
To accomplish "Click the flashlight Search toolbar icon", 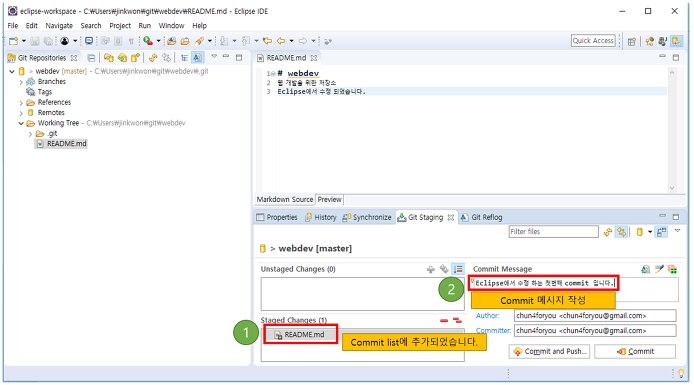I will click(200, 41).
